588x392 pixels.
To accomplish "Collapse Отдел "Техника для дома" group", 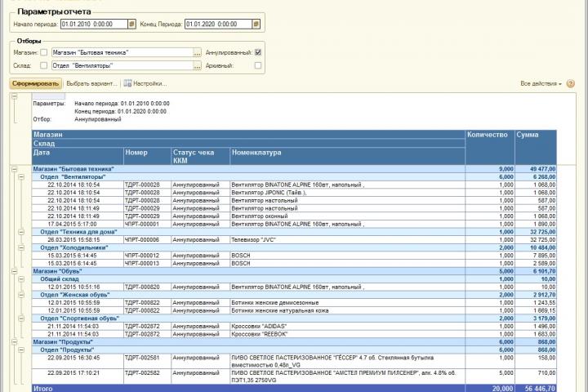I will coord(21,232).
